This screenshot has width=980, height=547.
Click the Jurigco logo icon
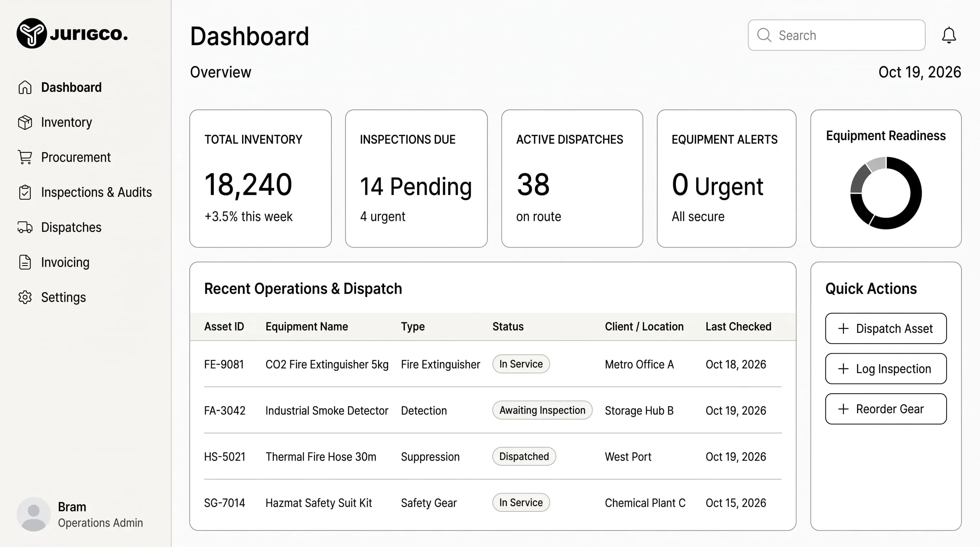[32, 33]
